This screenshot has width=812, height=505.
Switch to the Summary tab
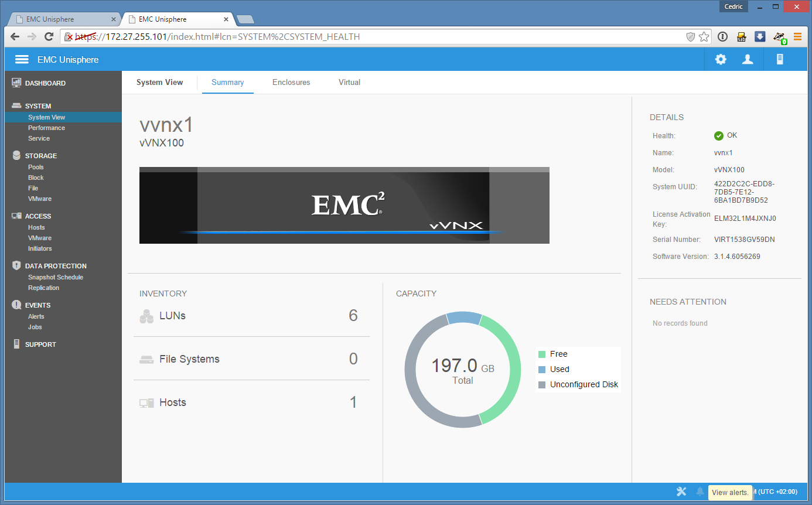(x=228, y=83)
